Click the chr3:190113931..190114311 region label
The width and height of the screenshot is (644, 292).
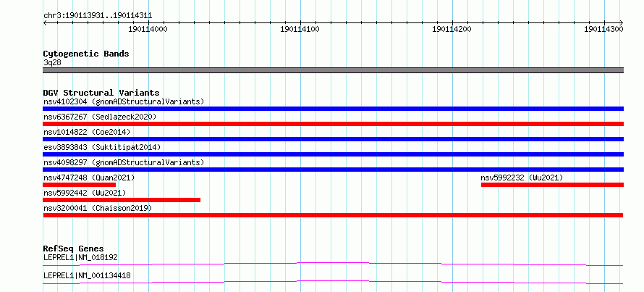pyautogui.click(x=98, y=16)
